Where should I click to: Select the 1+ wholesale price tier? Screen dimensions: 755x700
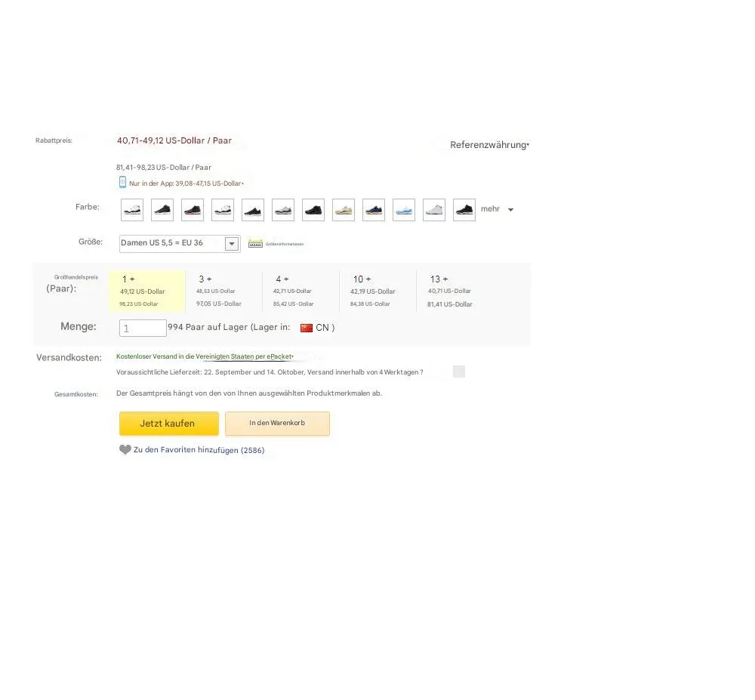tap(146, 291)
